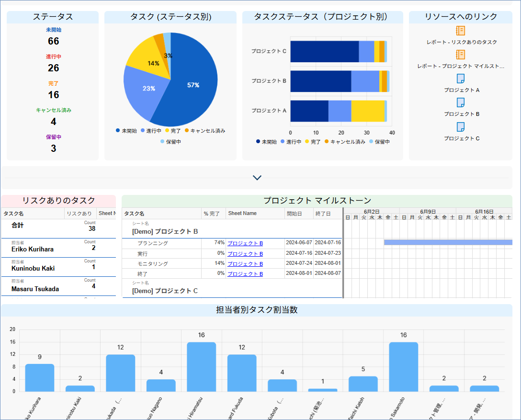521x420 pixels.
Task: Select the Masaru Tsukada risk row
Action: pyautogui.click(x=57, y=286)
